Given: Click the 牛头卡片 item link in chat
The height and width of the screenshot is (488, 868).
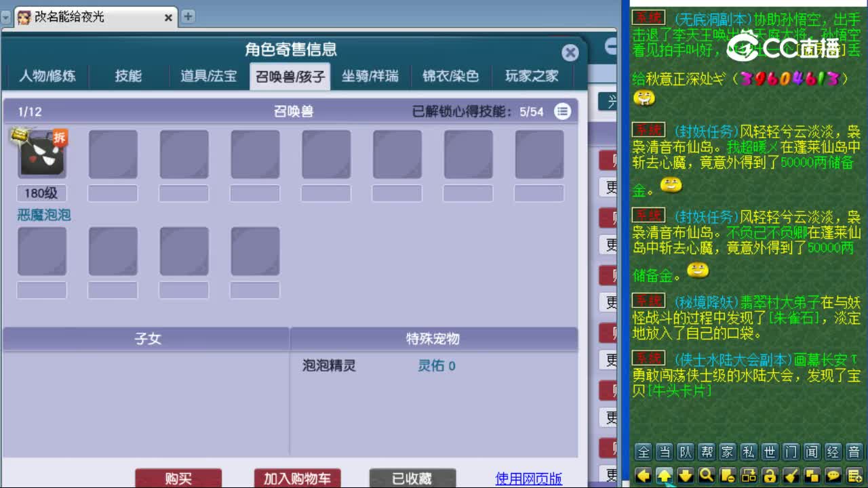Looking at the screenshot, I should pos(680,391).
